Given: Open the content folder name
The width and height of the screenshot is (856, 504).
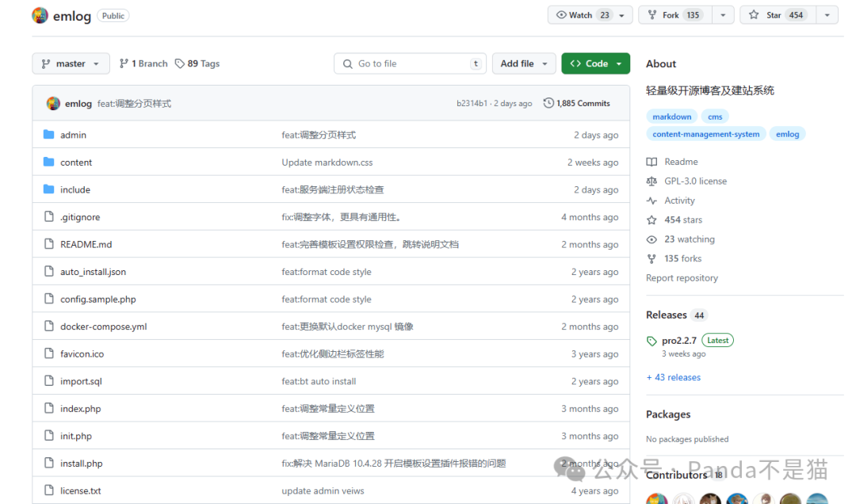Looking at the screenshot, I should point(76,162).
